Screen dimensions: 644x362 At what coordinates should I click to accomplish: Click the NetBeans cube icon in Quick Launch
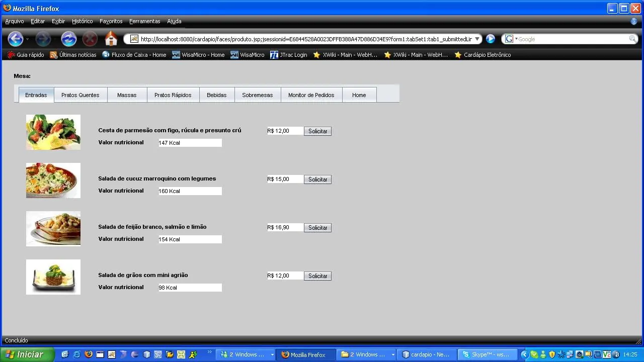pos(146,354)
